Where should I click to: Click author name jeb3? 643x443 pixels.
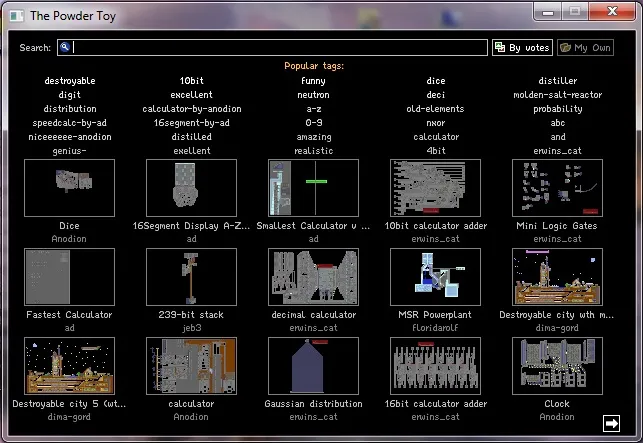click(191, 327)
